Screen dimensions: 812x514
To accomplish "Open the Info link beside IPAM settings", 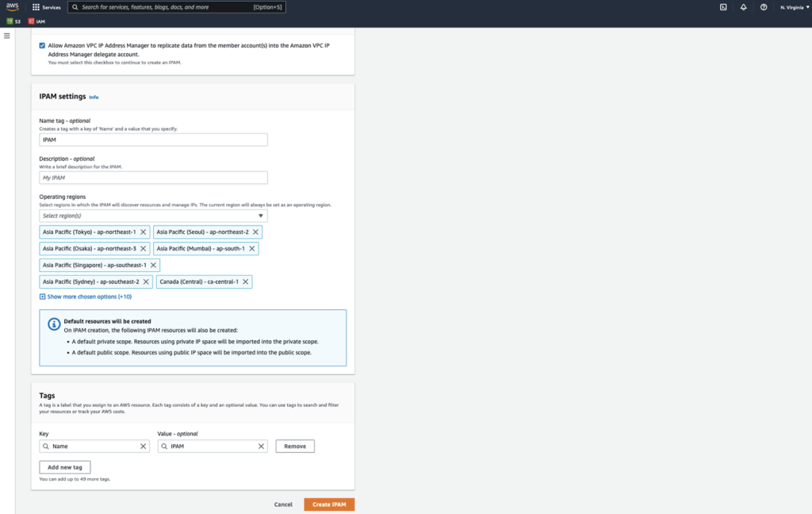I will tap(94, 97).
